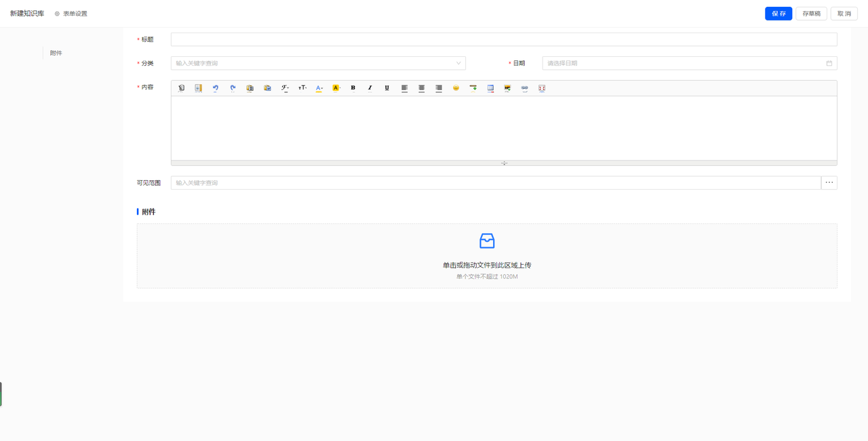Screen dimensions: 868x441
Task: Open the yellow highlight color picker
Action: click(336, 88)
